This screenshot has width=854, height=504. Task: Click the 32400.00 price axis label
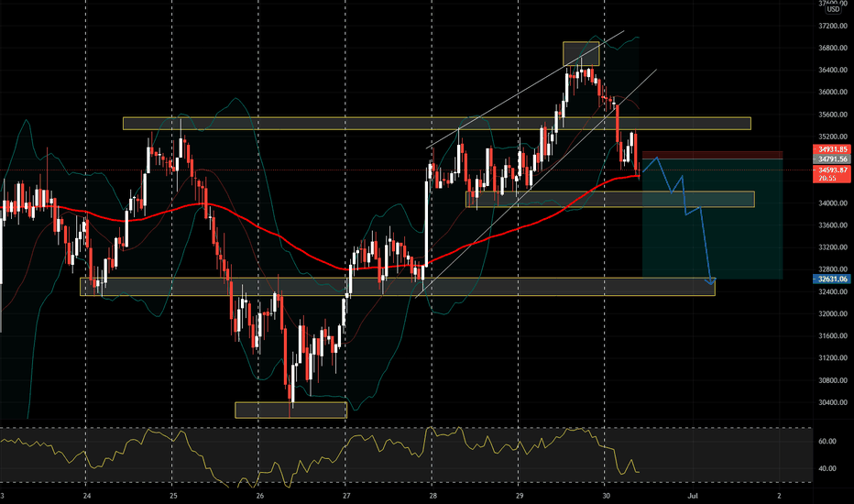click(833, 291)
